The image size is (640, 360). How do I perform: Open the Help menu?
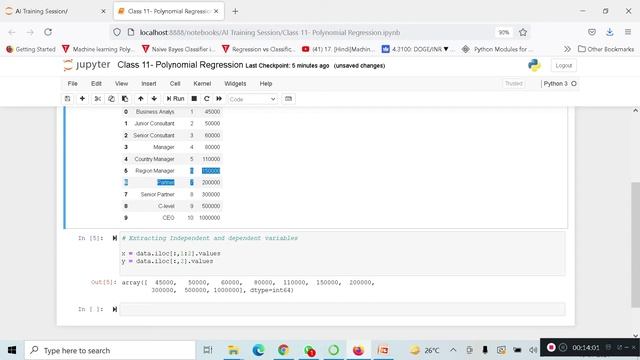266,84
